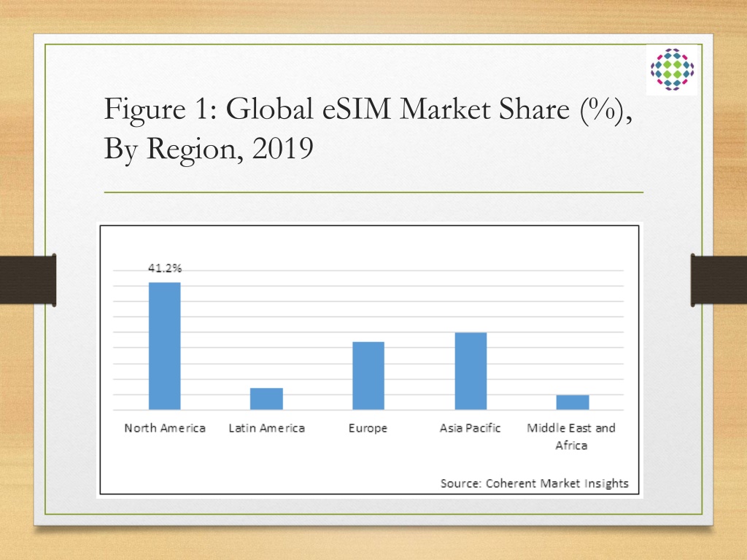The height and width of the screenshot is (560, 747).
Task: Select the 'Latin America' axis label
Action: point(267,428)
